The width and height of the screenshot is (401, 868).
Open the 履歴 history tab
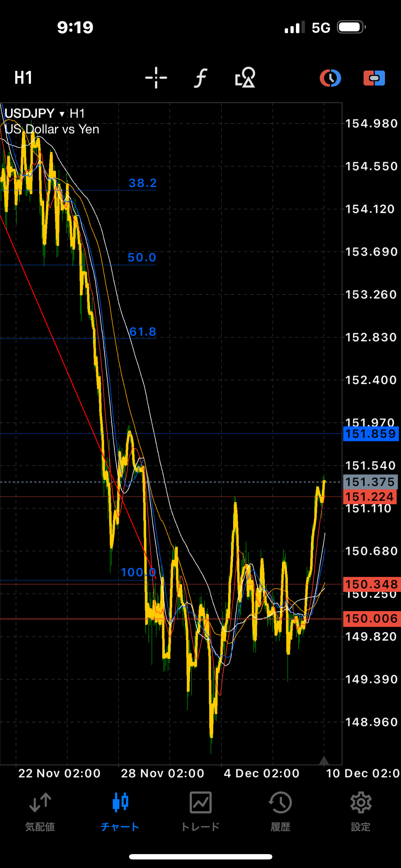point(281,812)
